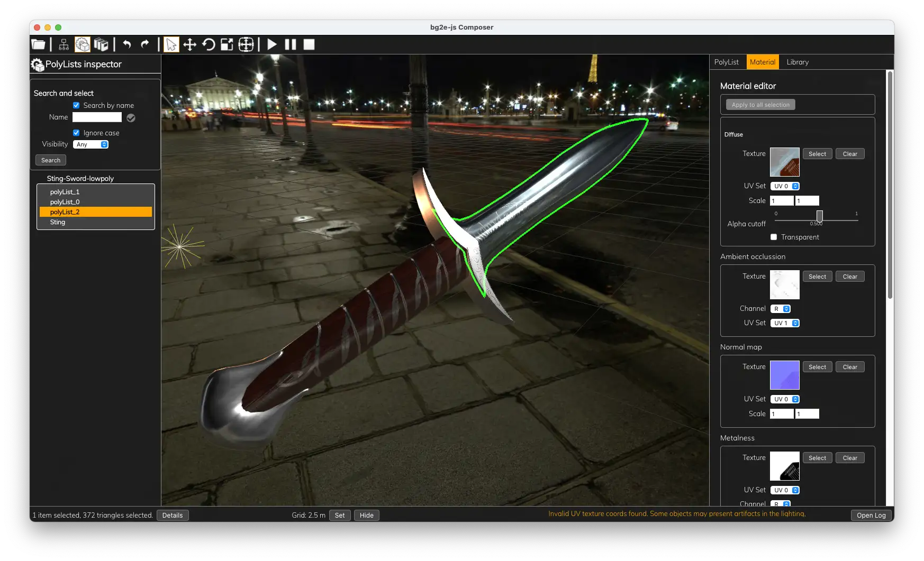Open the Diffuse UV Set dropdown
This screenshot has height=561, width=924.
click(x=785, y=186)
